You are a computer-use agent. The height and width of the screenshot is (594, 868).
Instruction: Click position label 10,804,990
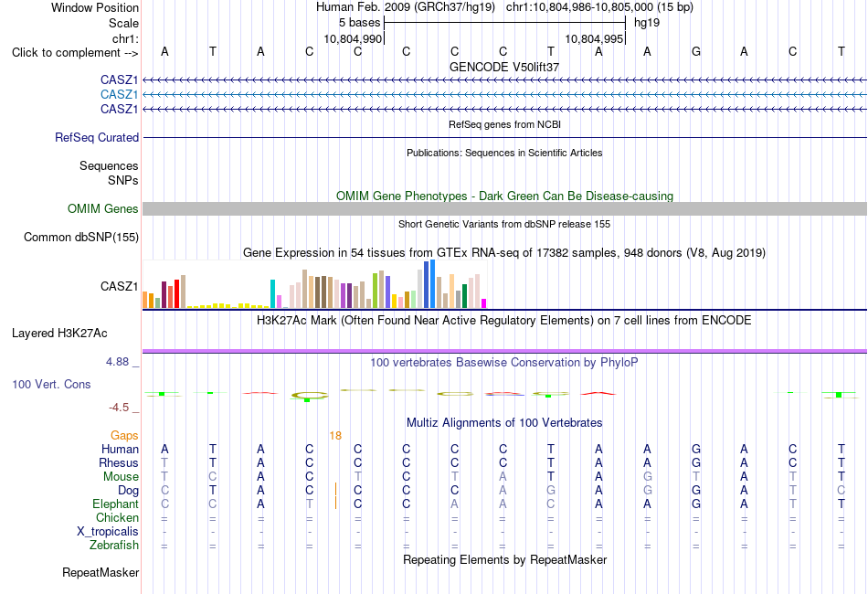(x=353, y=38)
